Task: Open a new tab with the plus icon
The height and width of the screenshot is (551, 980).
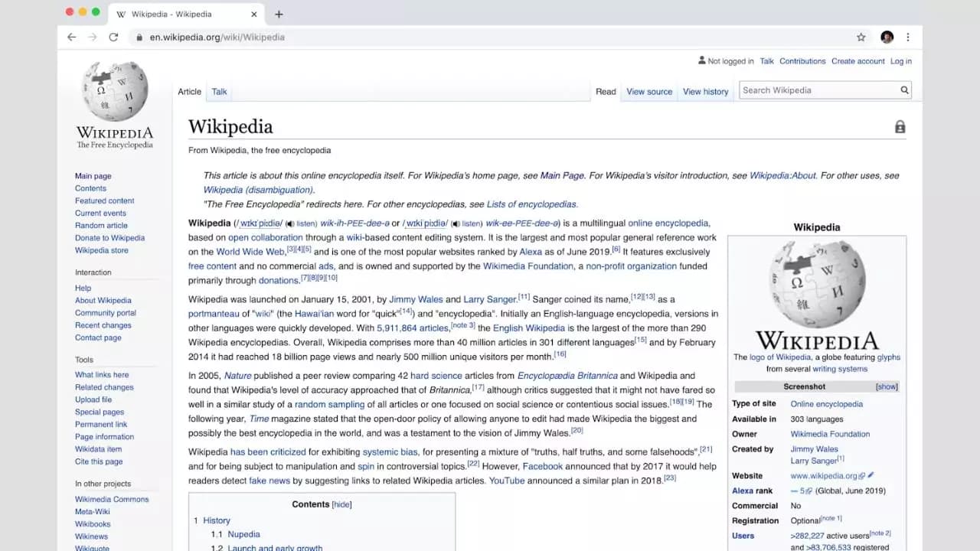Action: [279, 14]
